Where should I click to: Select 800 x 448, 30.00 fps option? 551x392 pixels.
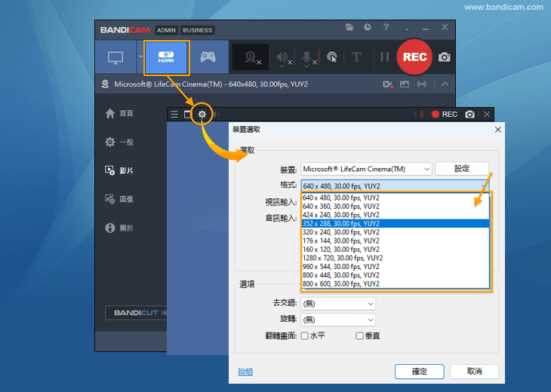point(396,275)
